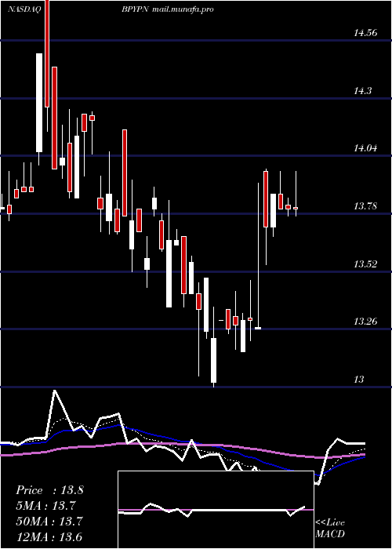392x549 pixels.
Task: Click the 50MA : 13.7 readout
Action: [x=49, y=522]
